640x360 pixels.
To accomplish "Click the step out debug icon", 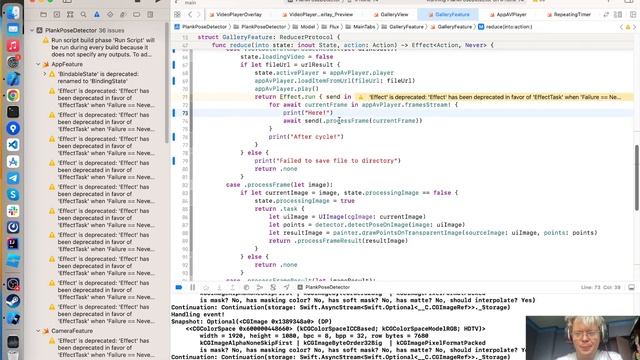I will (233, 287).
